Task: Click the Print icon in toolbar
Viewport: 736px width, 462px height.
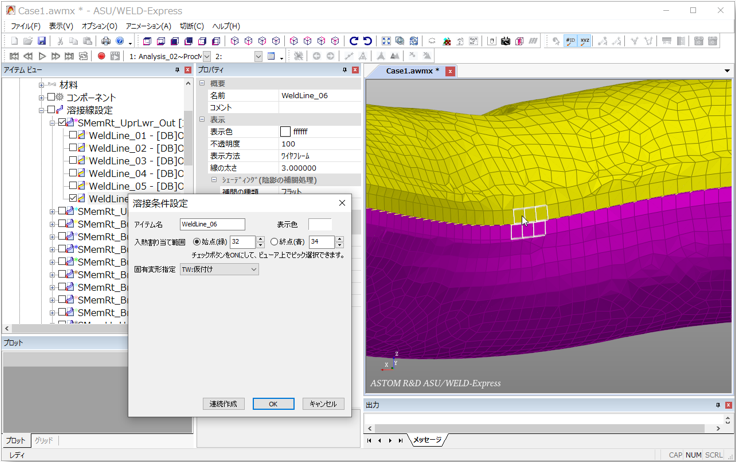Action: (x=105, y=41)
